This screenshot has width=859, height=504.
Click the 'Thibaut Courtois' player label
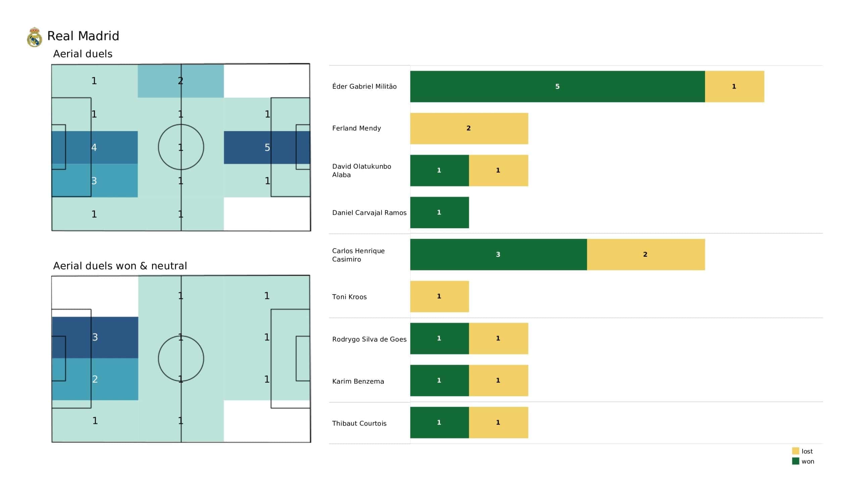click(x=359, y=423)
